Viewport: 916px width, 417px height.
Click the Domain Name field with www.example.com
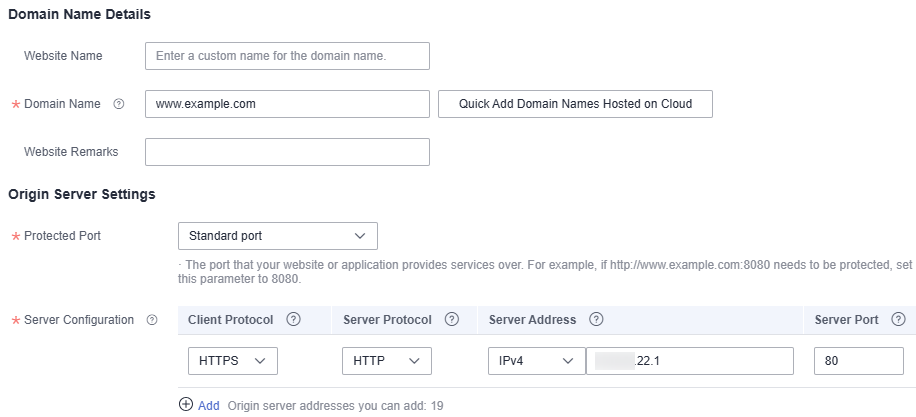pos(287,104)
